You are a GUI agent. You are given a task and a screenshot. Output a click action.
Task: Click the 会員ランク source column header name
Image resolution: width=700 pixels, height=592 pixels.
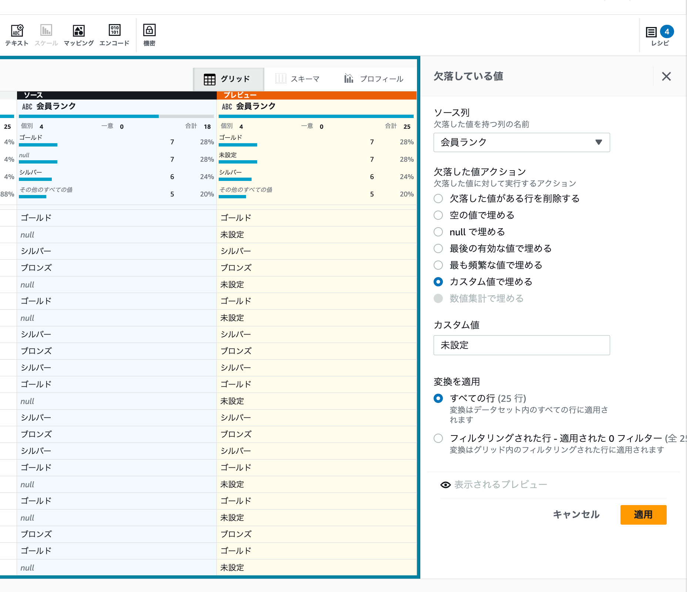(56, 107)
